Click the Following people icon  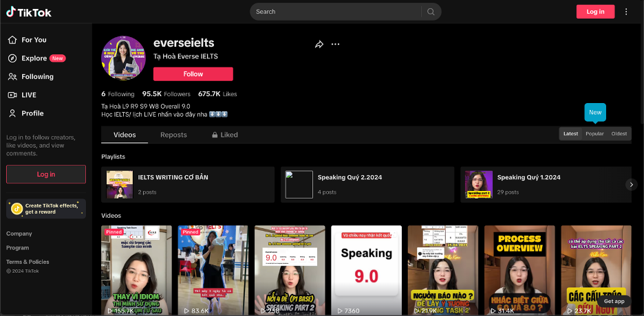pos(13,77)
